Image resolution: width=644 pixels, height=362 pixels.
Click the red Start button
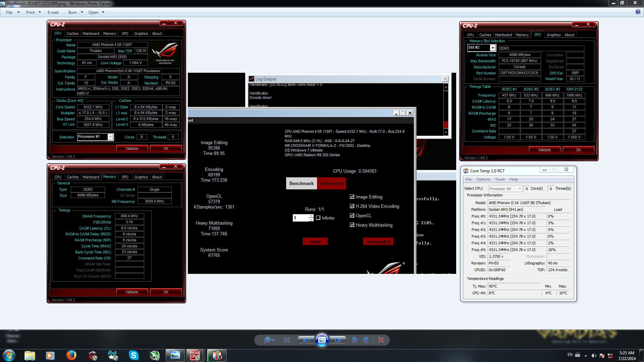tap(315, 242)
